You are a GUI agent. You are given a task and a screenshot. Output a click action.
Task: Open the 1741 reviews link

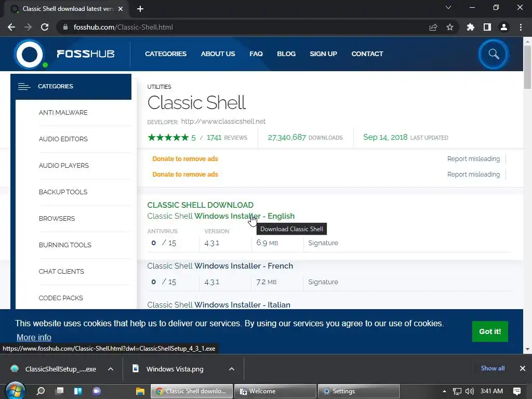227,137
